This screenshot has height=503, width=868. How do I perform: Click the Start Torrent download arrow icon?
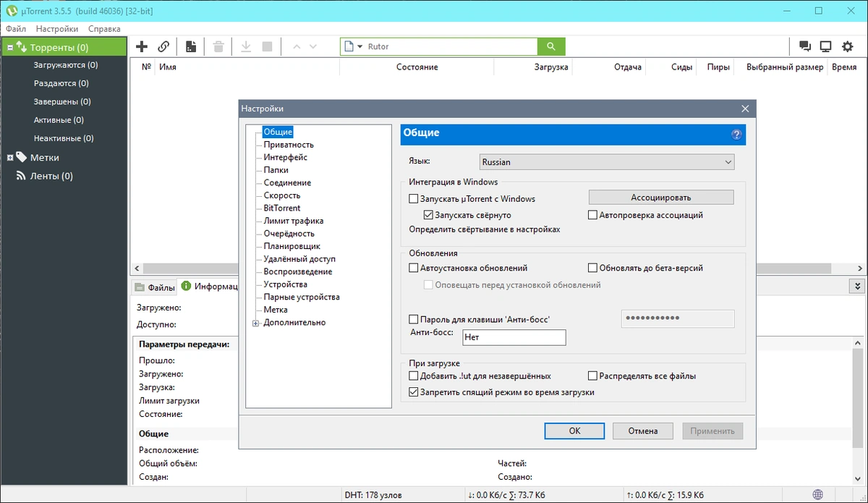246,46
